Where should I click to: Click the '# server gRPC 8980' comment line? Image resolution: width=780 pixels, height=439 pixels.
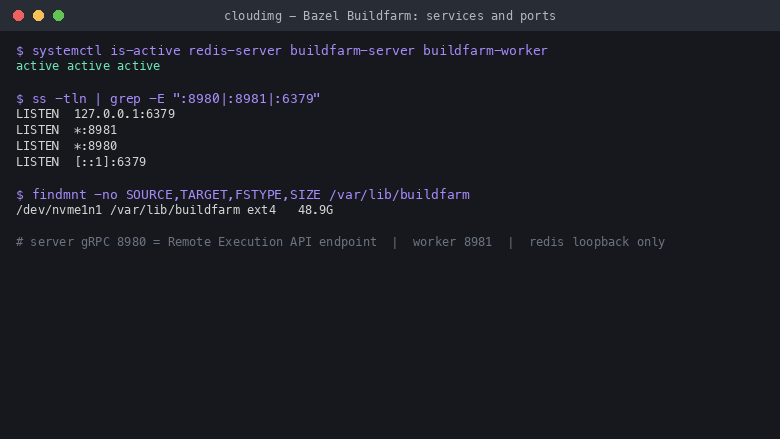340,242
